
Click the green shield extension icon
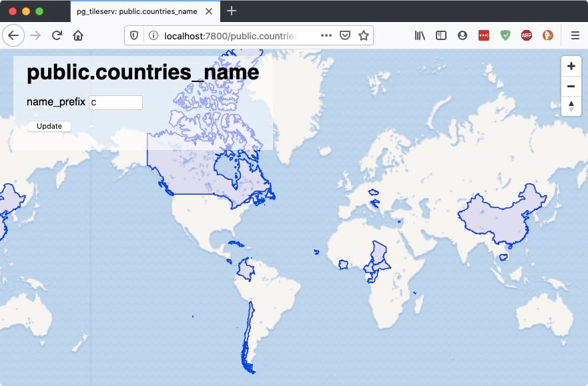point(505,35)
